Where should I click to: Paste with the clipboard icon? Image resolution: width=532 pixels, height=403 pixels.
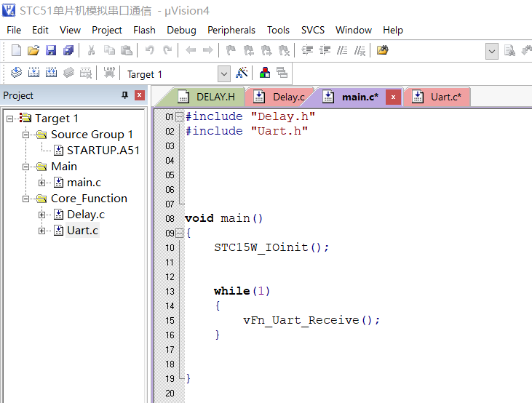pos(127,50)
